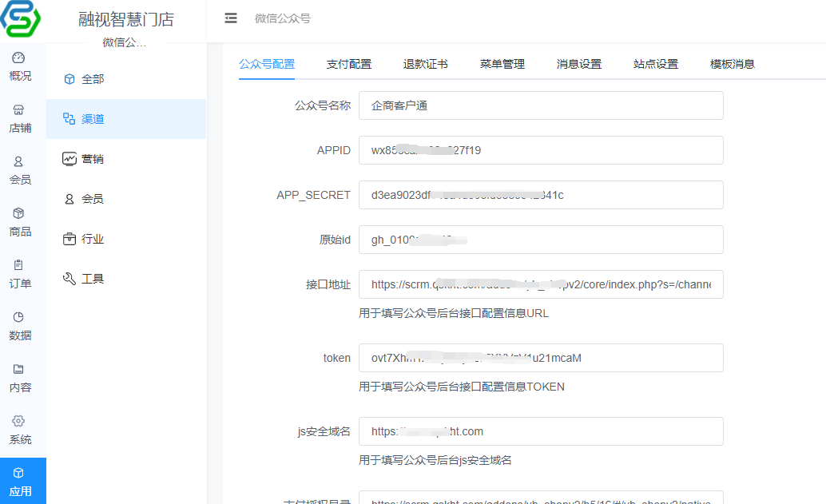Open the 系统 settings gear icon
This screenshot has width=826, height=504.
(18, 421)
